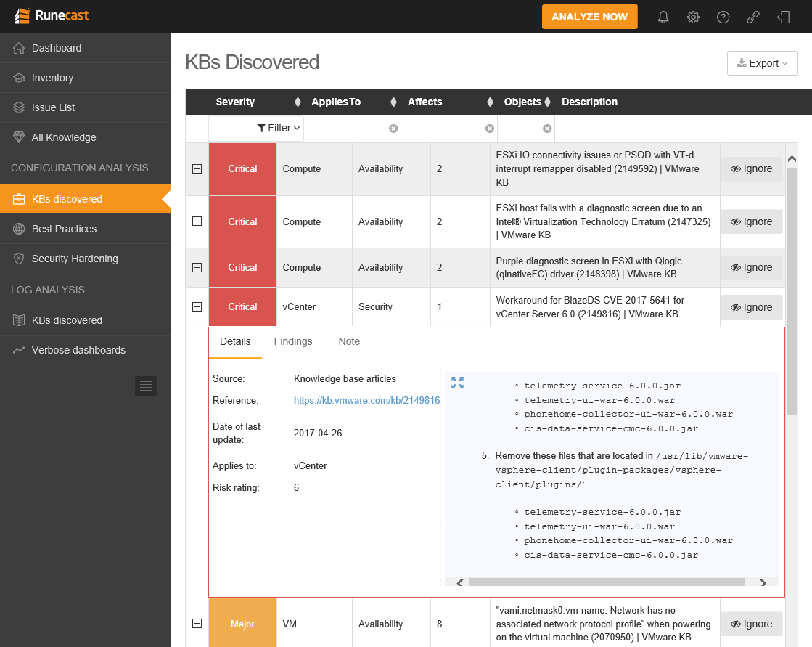
Task: Open the kb.vmware.com/kb/2149816 link
Action: tap(366, 400)
